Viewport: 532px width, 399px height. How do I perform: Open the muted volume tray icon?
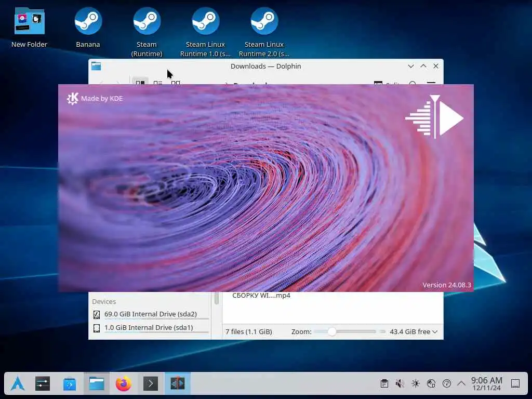(x=400, y=384)
